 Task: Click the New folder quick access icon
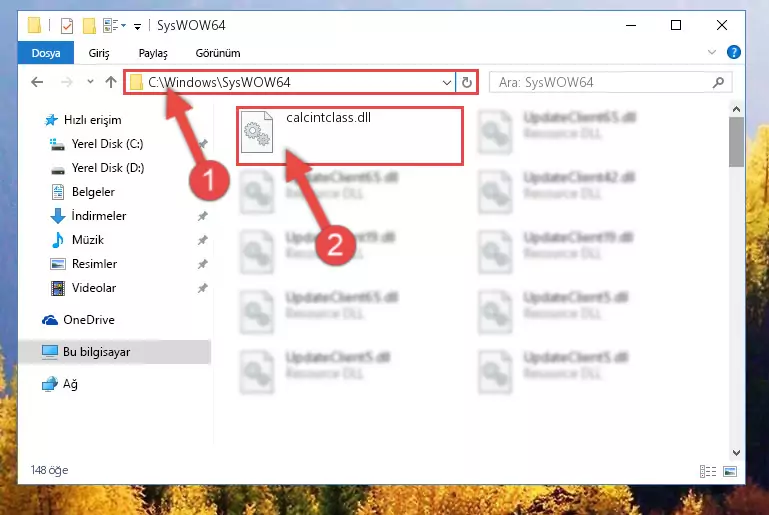pos(89,26)
